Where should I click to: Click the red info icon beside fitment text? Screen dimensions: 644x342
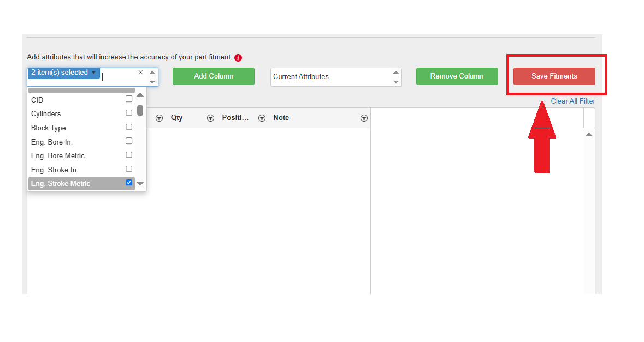coord(238,58)
